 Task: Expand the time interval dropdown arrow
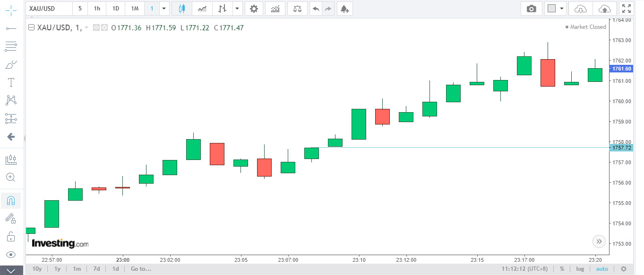pyautogui.click(x=163, y=9)
